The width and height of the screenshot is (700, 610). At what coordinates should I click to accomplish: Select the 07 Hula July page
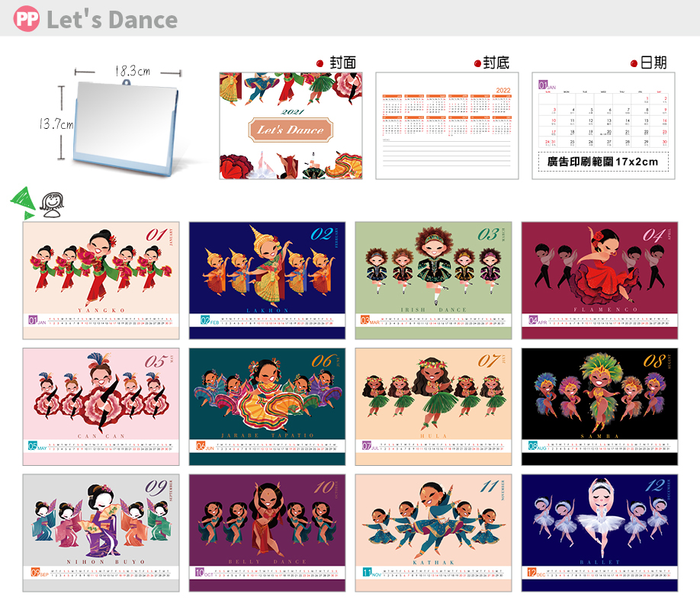coord(433,407)
